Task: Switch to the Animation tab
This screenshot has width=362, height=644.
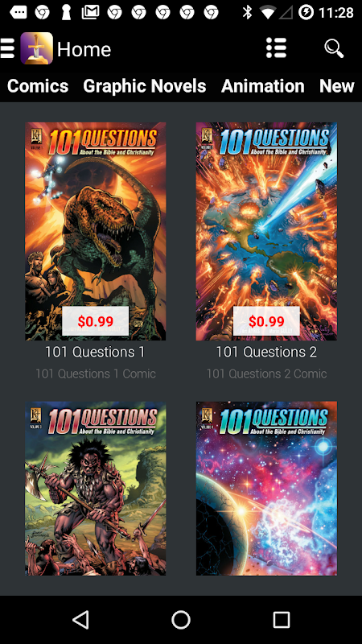Action: [x=263, y=86]
